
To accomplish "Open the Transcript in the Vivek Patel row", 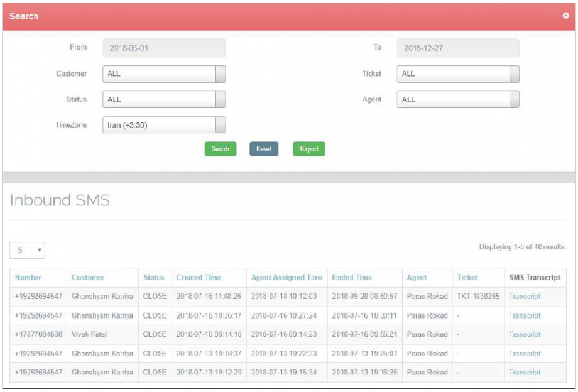I will coord(525,334).
